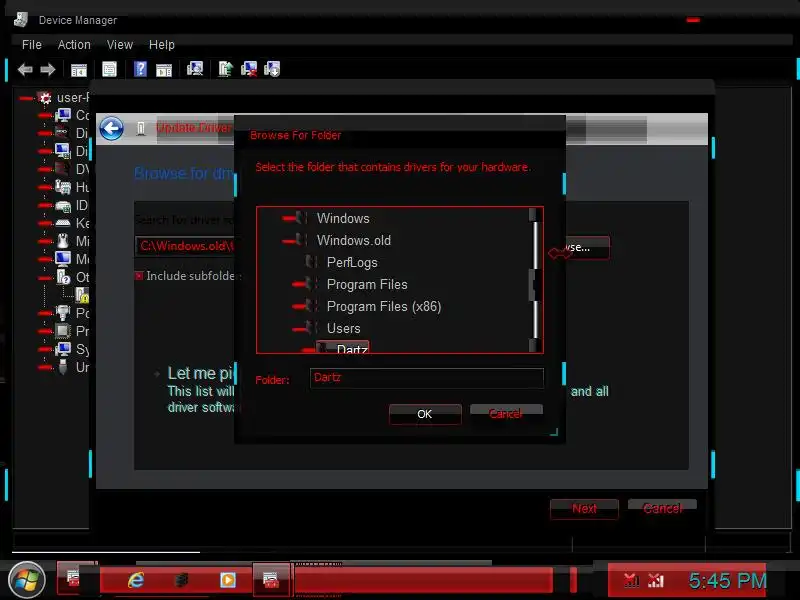Click the action pane toolbar icon next to Help
The width and height of the screenshot is (800, 600).
point(164,70)
